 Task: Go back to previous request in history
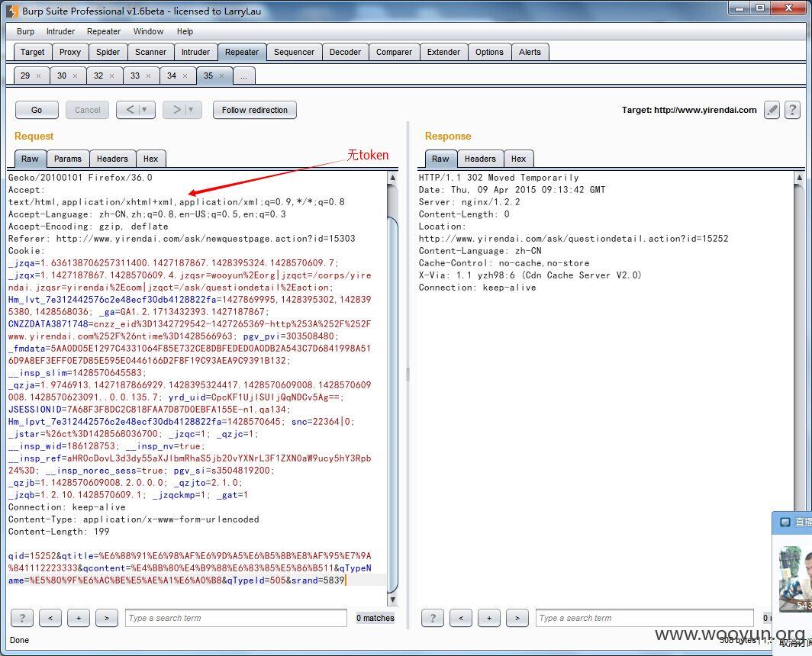click(130, 110)
